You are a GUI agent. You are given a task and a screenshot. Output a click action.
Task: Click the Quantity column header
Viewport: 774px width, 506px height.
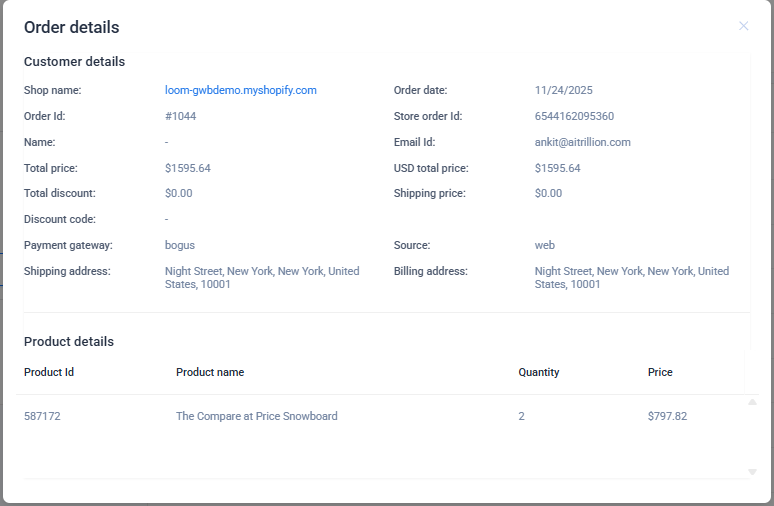point(538,372)
